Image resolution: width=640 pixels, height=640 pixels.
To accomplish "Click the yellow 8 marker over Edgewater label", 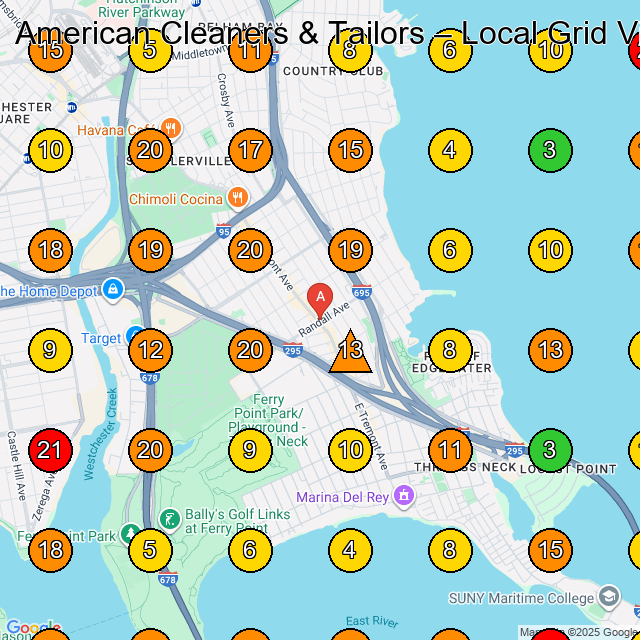I will pyautogui.click(x=450, y=350).
